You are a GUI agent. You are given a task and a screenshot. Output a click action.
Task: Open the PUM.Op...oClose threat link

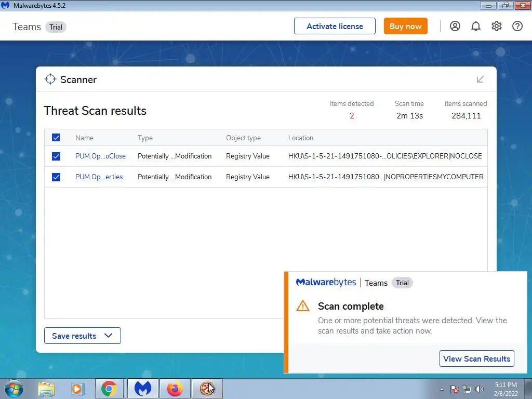[x=100, y=156]
